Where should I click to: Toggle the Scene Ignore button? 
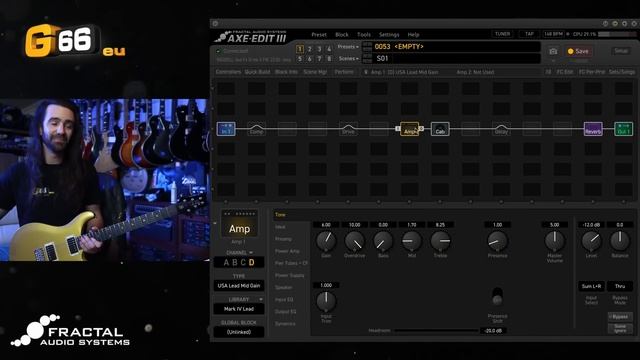click(620, 328)
